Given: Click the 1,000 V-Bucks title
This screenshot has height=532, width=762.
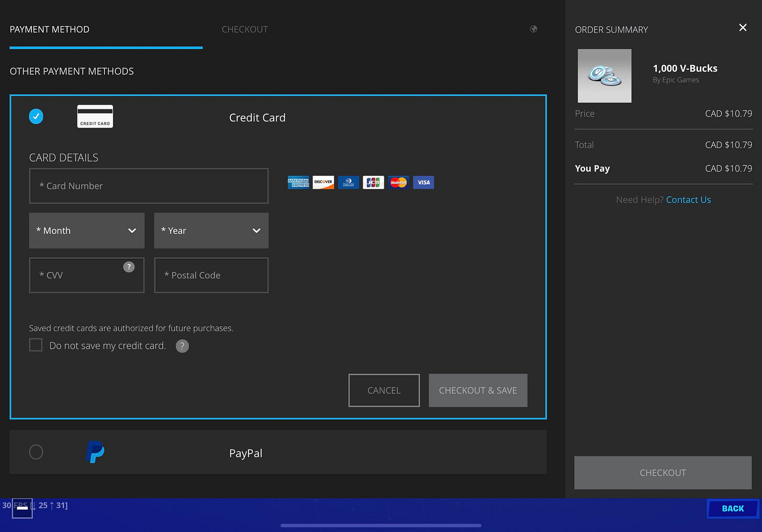Looking at the screenshot, I should 685,69.
